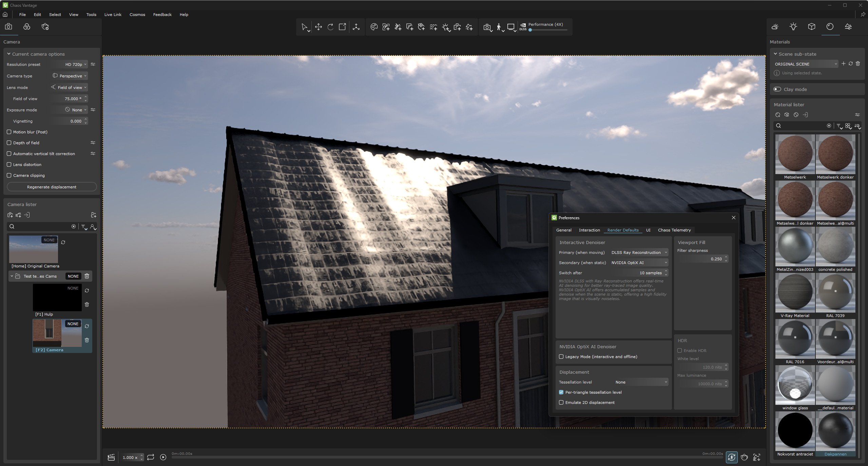Viewport: 868px width, 466px height.
Task: Open the Tools menu
Action: pos(91,15)
